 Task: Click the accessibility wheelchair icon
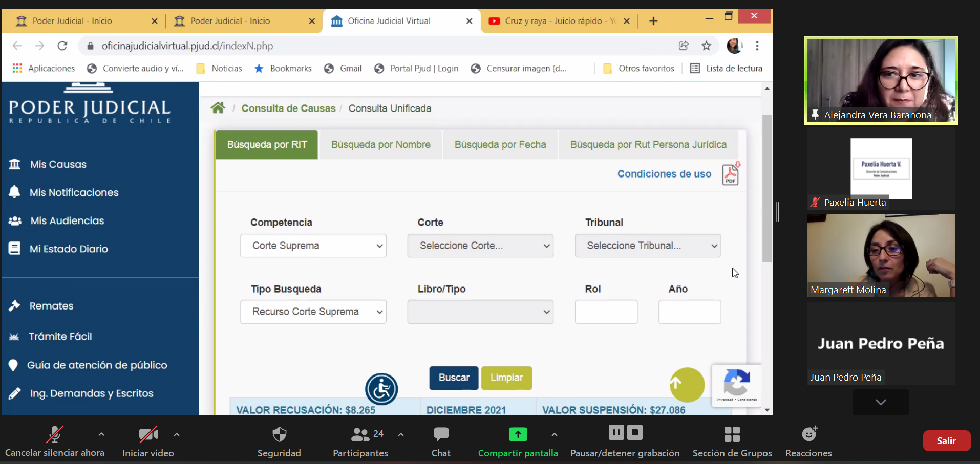[381, 389]
